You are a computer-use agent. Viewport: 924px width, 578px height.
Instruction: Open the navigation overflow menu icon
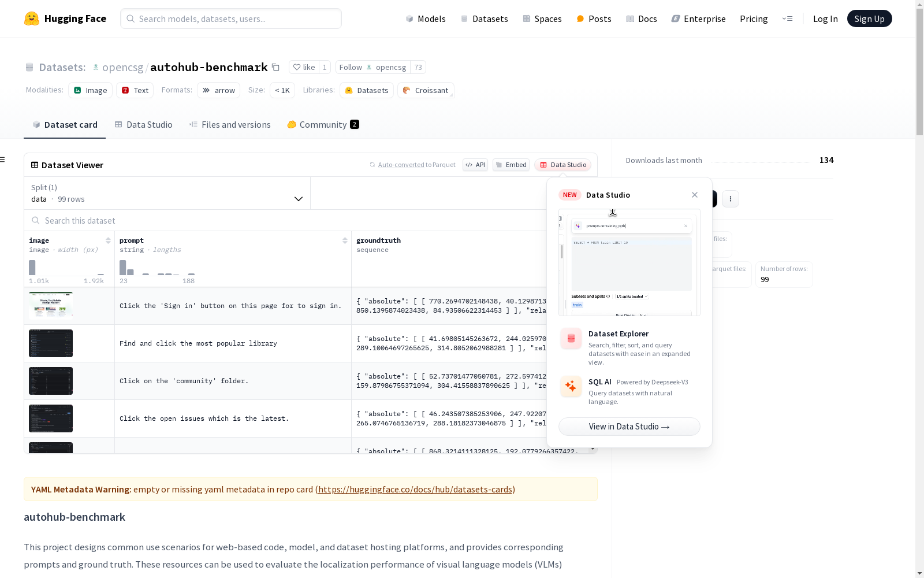click(x=787, y=18)
